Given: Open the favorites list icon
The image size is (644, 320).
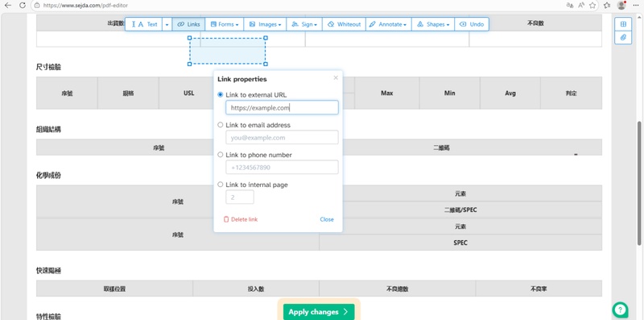Looking at the screenshot, I should 607,6.
